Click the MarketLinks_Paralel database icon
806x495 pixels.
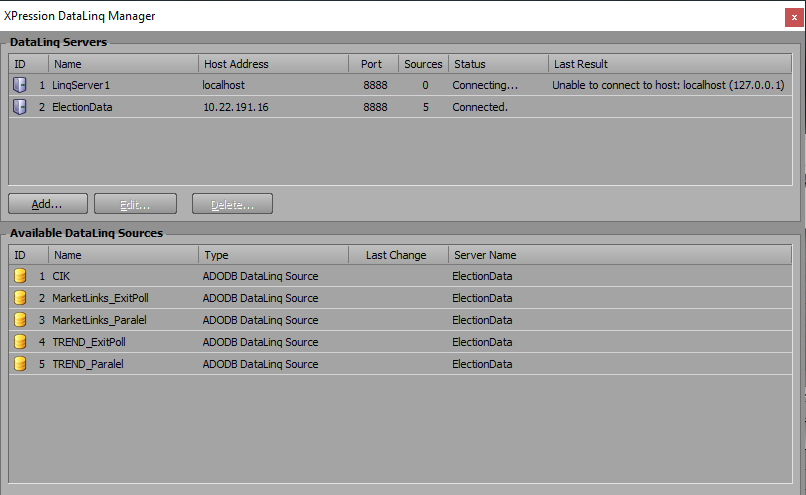[20, 320]
